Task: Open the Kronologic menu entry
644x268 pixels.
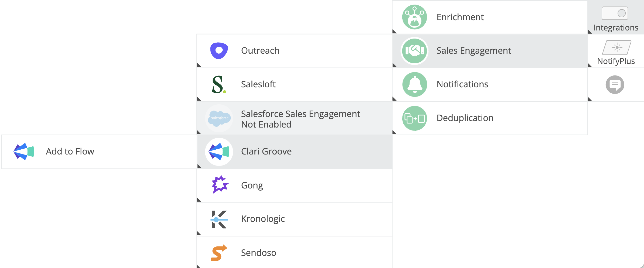Action: tap(295, 219)
